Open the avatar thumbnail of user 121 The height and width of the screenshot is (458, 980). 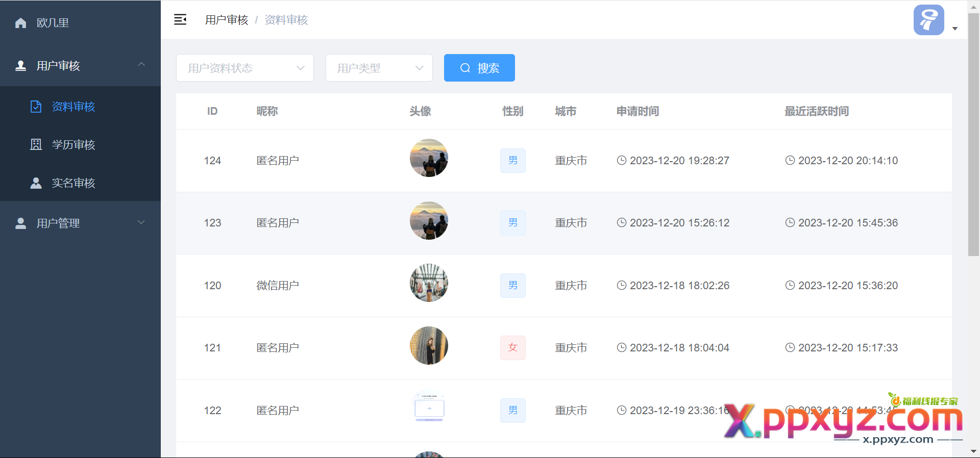click(x=429, y=345)
